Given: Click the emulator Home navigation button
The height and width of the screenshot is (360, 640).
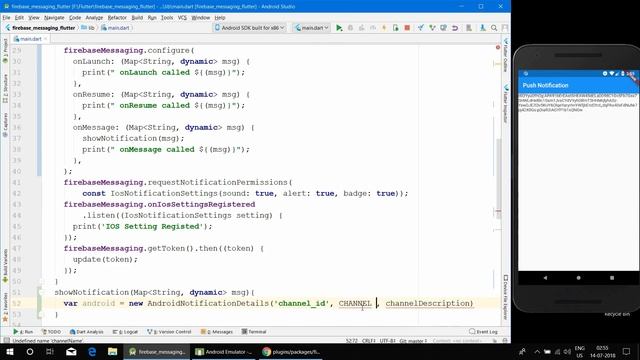Looking at the screenshot, I should point(578,278).
